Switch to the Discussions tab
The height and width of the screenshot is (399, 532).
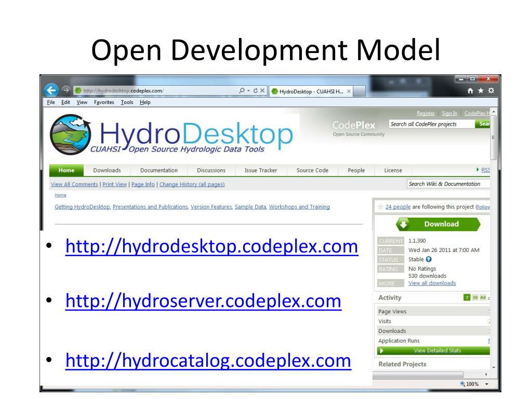211,170
